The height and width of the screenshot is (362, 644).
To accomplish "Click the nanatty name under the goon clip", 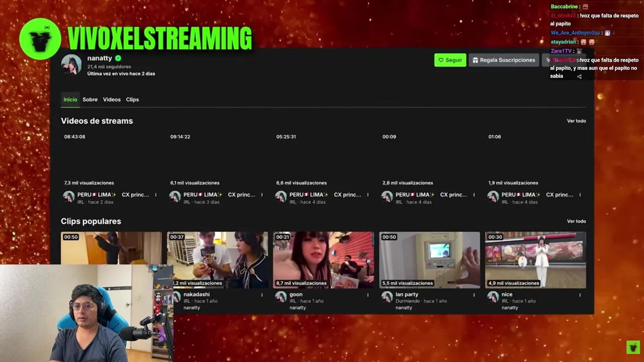I will tap(297, 308).
